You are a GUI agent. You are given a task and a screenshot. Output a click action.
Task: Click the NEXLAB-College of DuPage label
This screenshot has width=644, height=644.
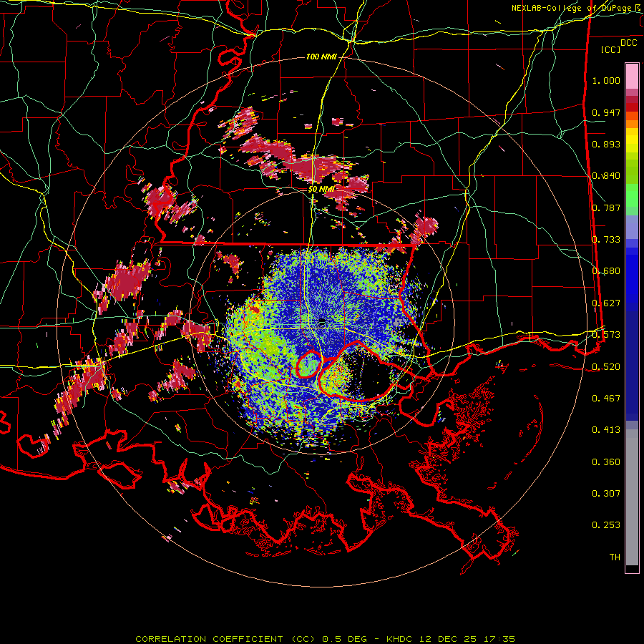coord(571,8)
